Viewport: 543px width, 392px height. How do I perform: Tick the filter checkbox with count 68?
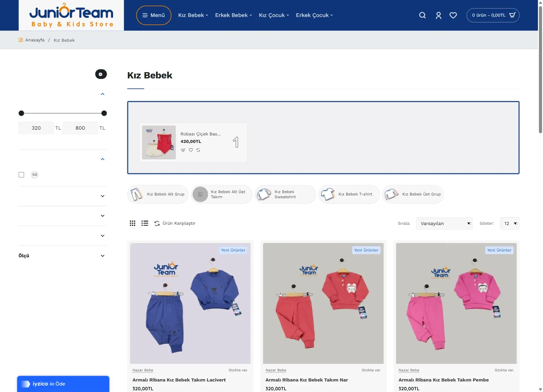click(21, 175)
